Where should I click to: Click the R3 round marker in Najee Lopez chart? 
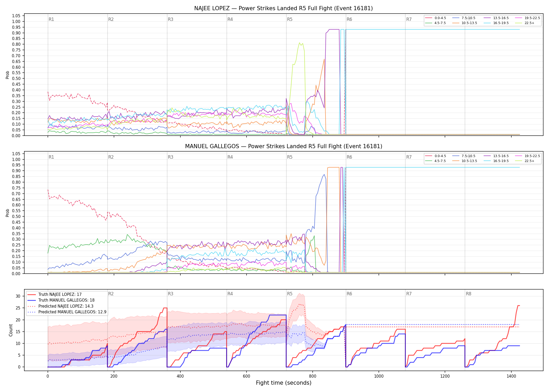(170, 19)
